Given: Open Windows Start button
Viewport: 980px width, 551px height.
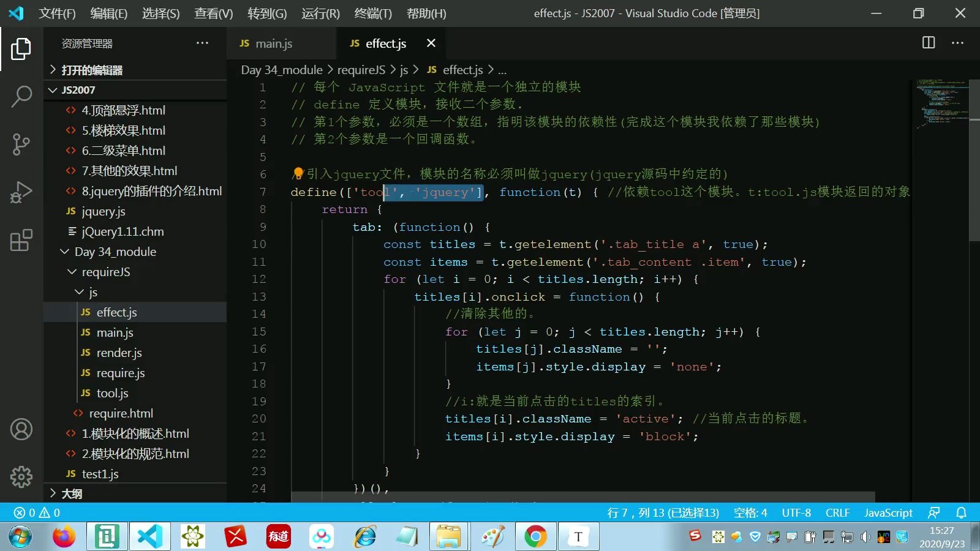Looking at the screenshot, I should (x=20, y=537).
